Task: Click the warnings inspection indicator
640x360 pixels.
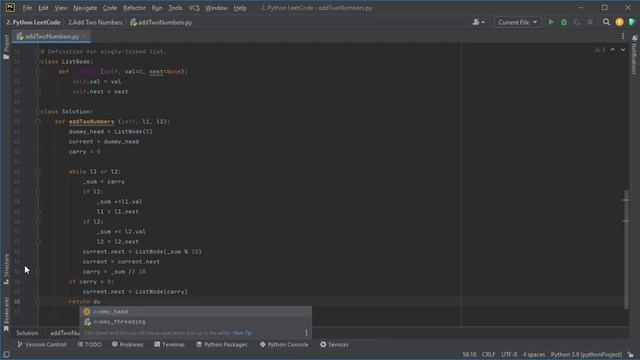Action: pyautogui.click(x=600, y=50)
